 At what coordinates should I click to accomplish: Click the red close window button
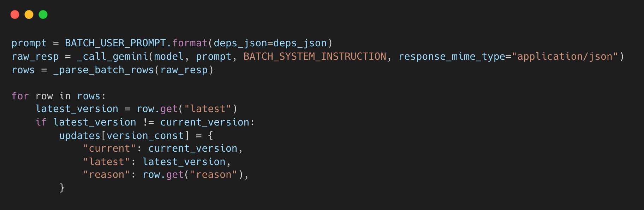15,14
